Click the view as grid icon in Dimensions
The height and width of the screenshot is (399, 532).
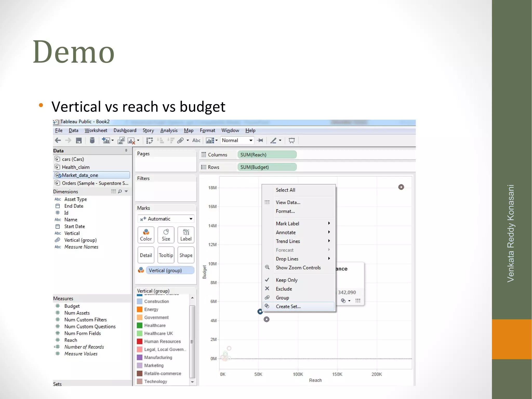point(114,192)
